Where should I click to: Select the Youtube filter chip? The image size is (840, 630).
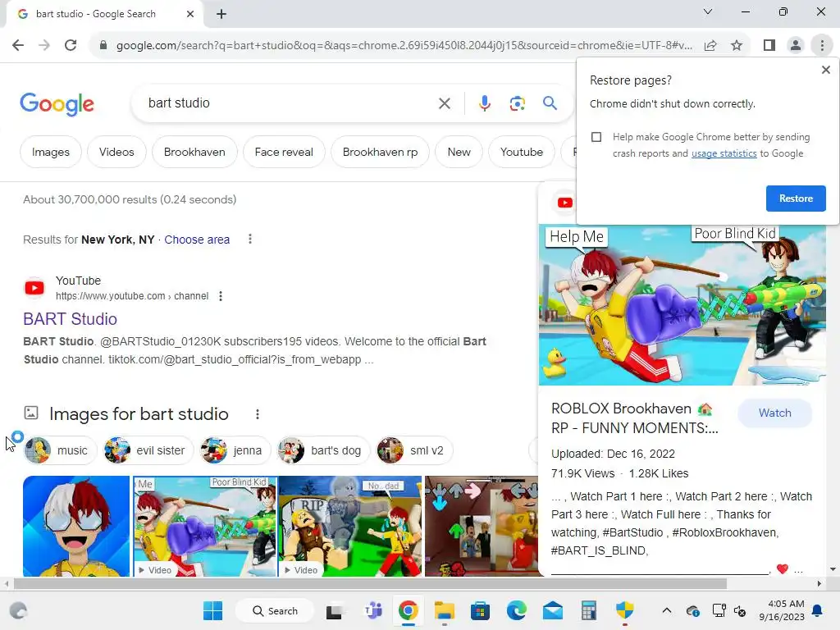(x=521, y=152)
